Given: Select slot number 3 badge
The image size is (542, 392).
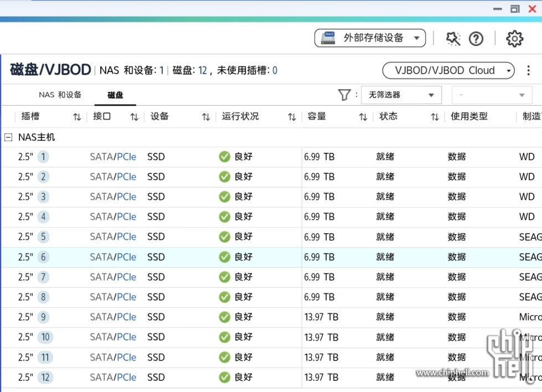Looking at the screenshot, I should (43, 197).
